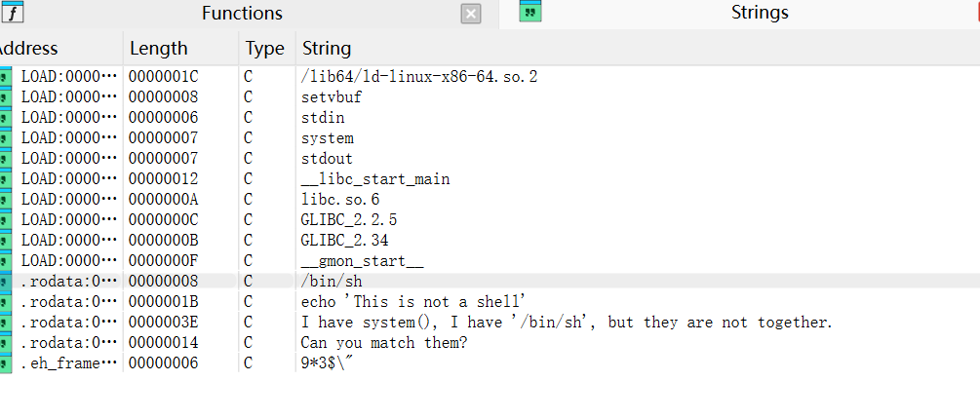Click the Strings tab quote icon
Image resolution: width=980 pixels, height=419 pixels.
pos(530,12)
